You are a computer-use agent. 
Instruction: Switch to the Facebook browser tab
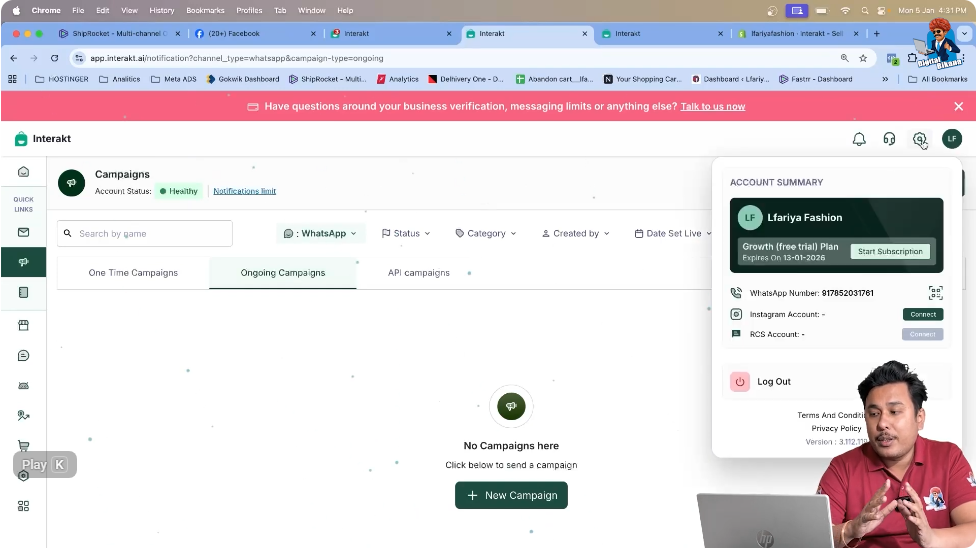coord(255,34)
